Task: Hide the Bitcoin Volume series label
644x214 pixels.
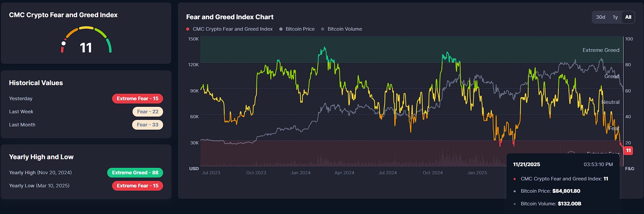Action: pos(344,29)
